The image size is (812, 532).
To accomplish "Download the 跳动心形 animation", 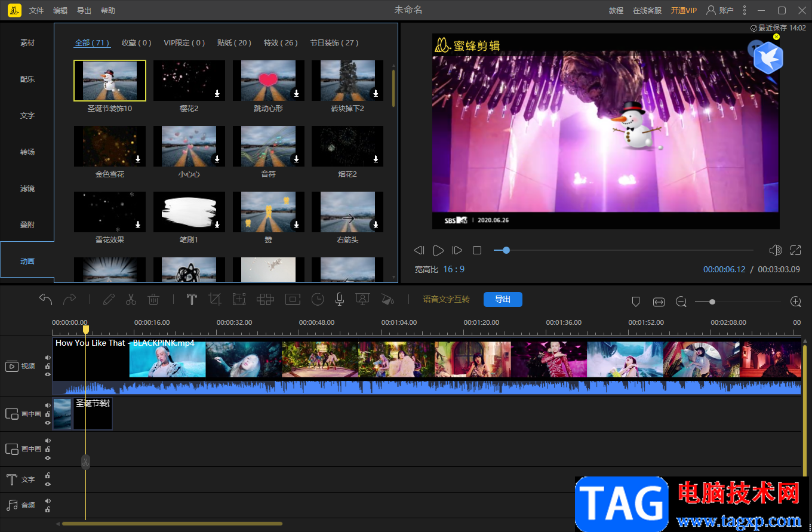I will [296, 93].
